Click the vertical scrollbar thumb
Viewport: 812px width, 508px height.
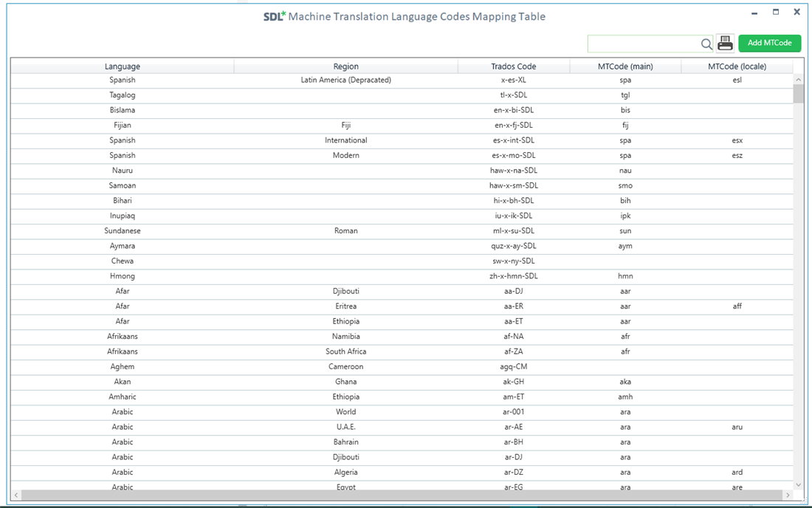798,94
